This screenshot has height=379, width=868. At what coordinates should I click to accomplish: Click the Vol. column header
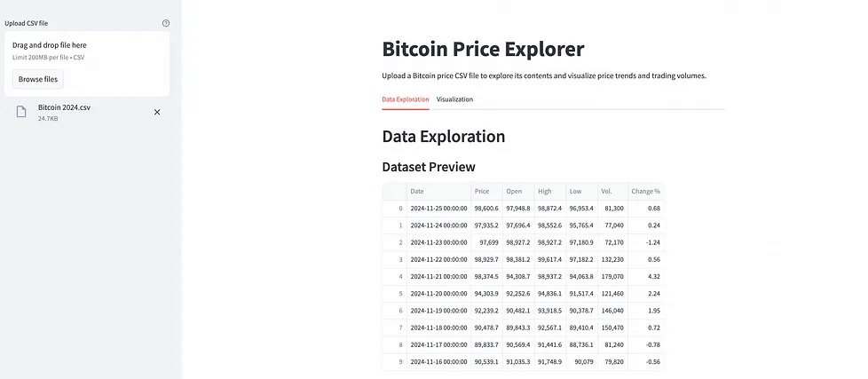pos(612,192)
